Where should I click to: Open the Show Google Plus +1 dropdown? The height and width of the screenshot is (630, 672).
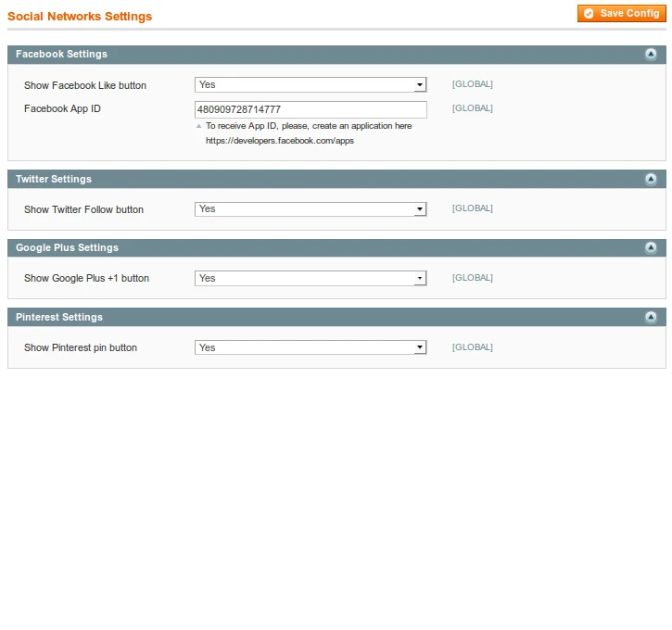click(311, 278)
